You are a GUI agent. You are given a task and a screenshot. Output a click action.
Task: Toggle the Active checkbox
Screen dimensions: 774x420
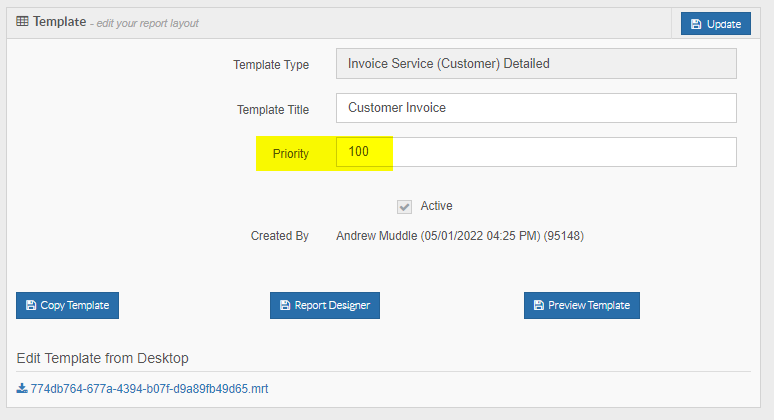pyautogui.click(x=404, y=207)
